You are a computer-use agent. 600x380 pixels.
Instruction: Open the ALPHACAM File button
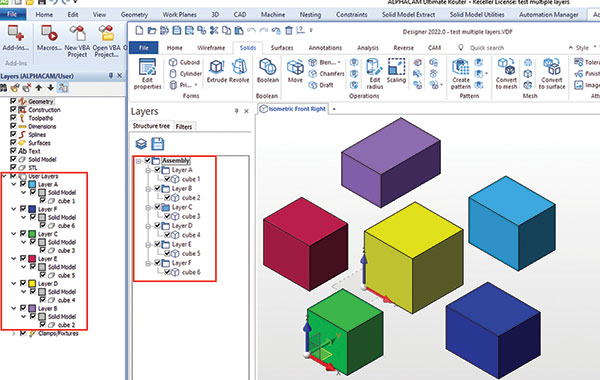point(12,15)
